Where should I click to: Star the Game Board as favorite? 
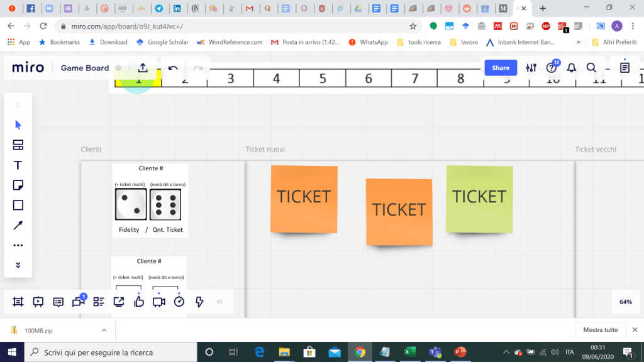pos(118,68)
